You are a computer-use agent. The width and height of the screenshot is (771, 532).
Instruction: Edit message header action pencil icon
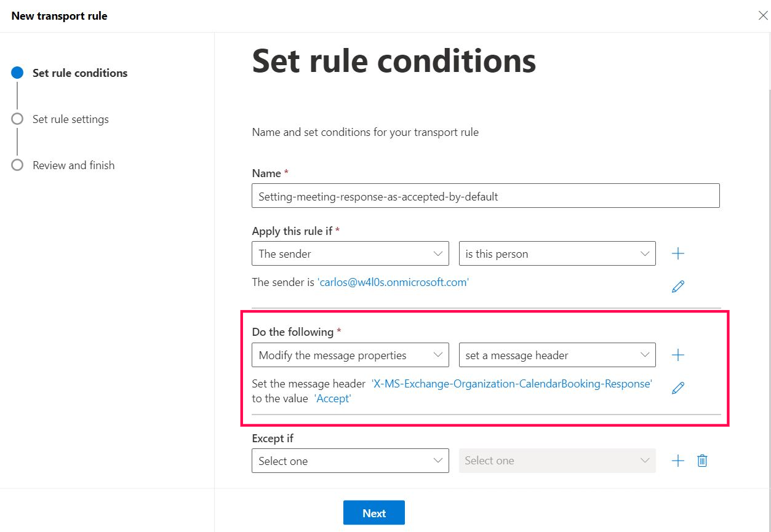coord(677,388)
